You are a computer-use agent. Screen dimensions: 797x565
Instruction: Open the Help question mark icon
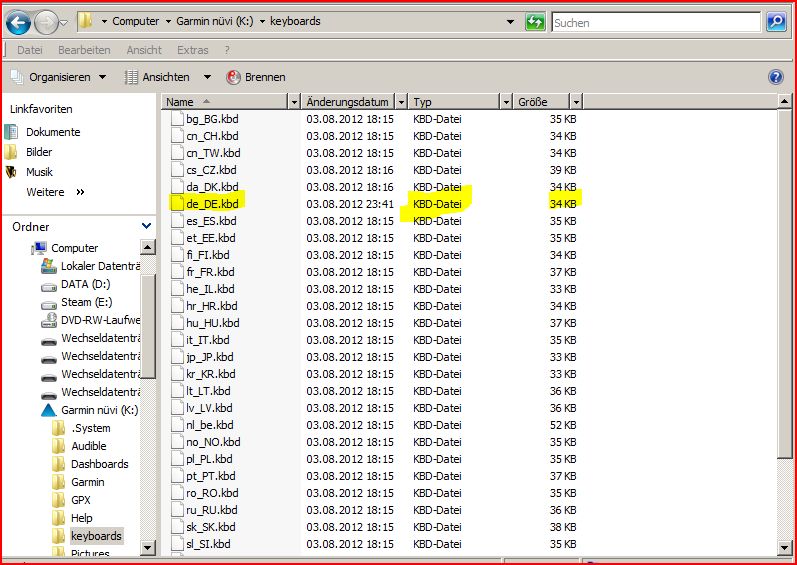click(x=775, y=77)
